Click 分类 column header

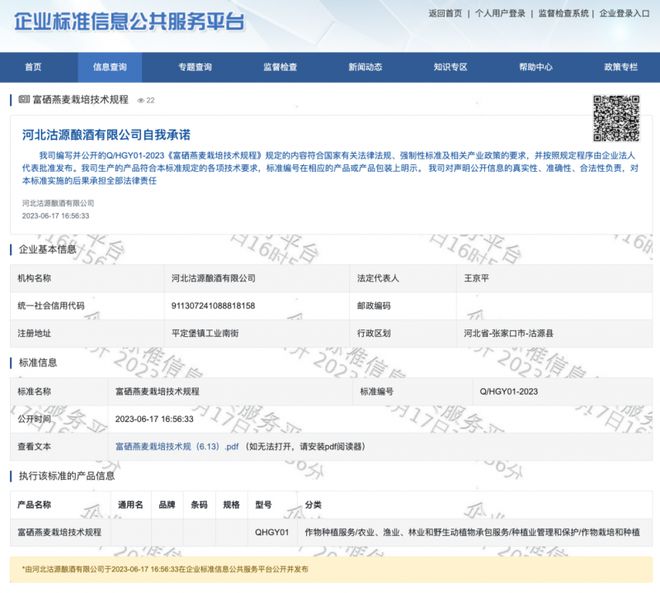pos(313,505)
